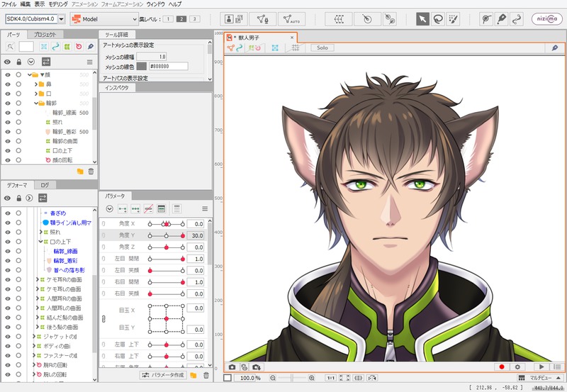Click new folder icon in parts panel

80,172
